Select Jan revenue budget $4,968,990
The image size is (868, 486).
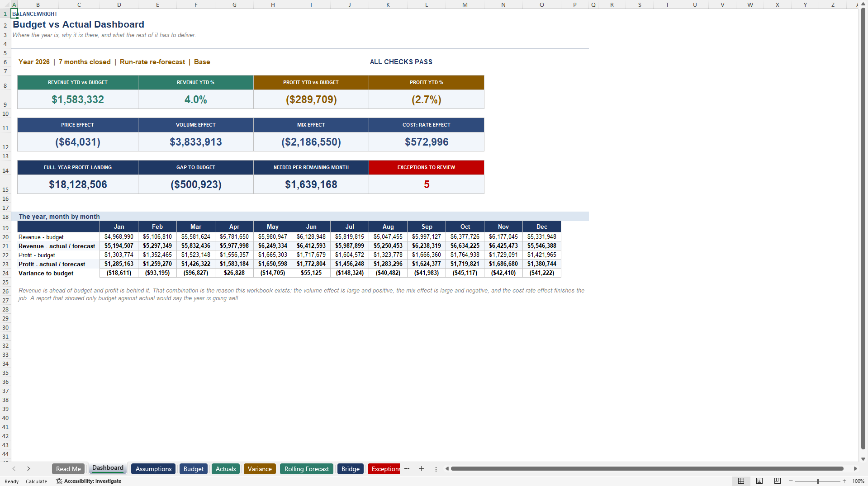tap(119, 237)
